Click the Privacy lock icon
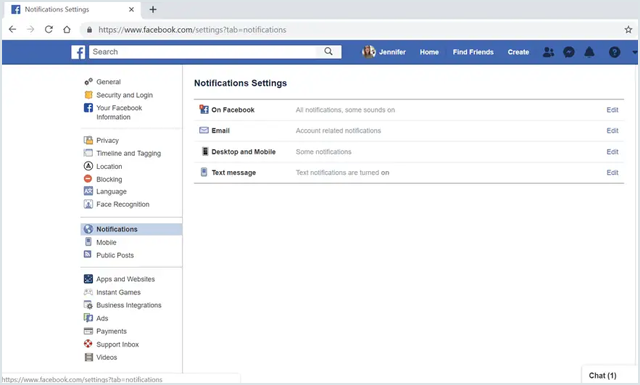 pos(88,140)
